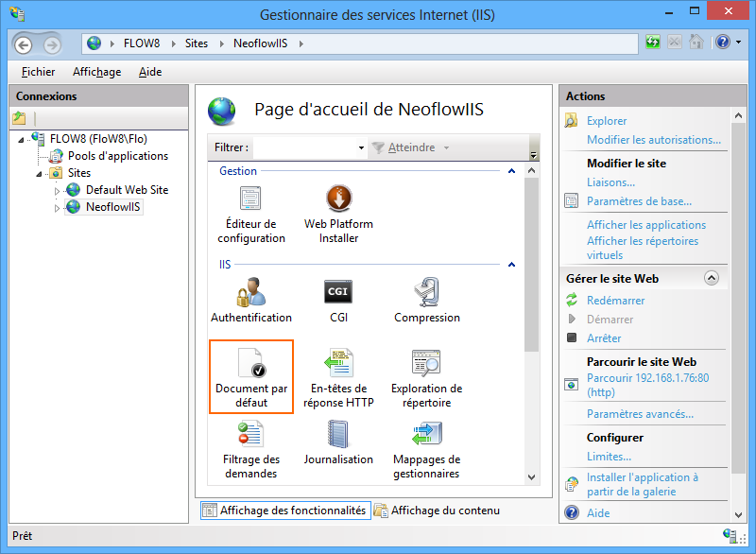Collapse the IIS feature group
Viewport: 756px width, 554px height.
pos(511,264)
